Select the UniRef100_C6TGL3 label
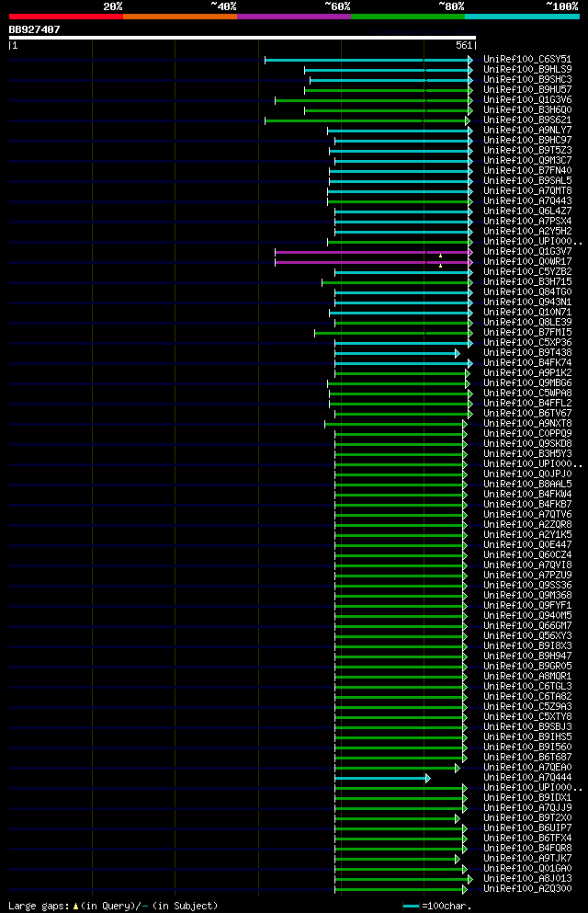 pos(527,687)
